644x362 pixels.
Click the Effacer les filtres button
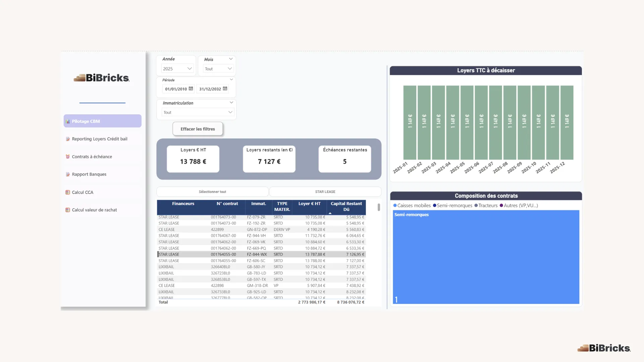click(198, 129)
